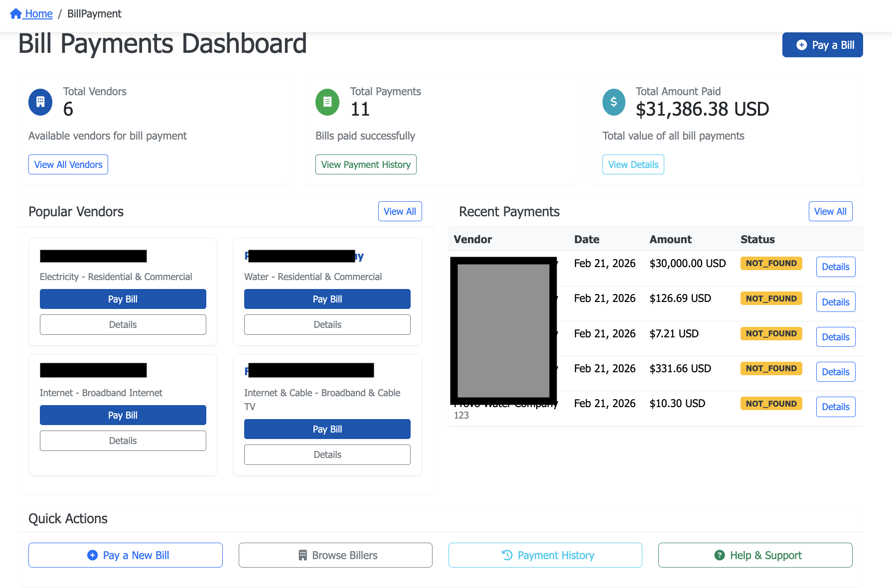
Task: Click View Details under Total Amount Paid
Action: (x=633, y=164)
